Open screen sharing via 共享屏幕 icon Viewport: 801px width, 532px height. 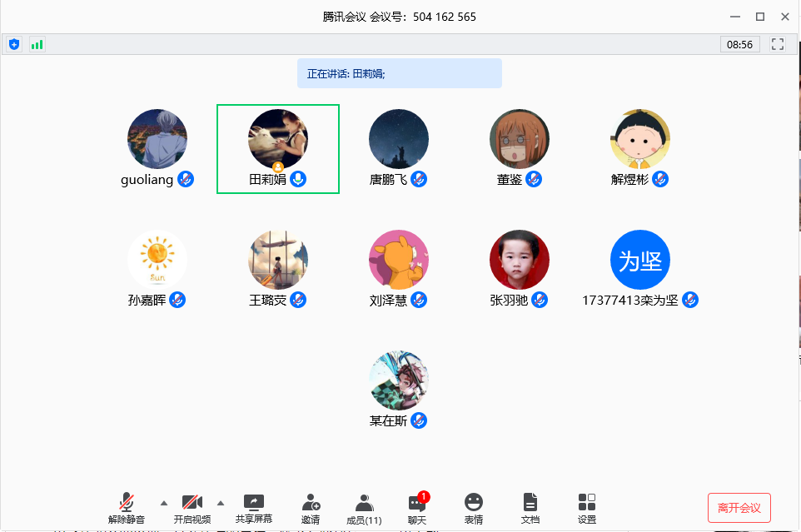click(253, 502)
